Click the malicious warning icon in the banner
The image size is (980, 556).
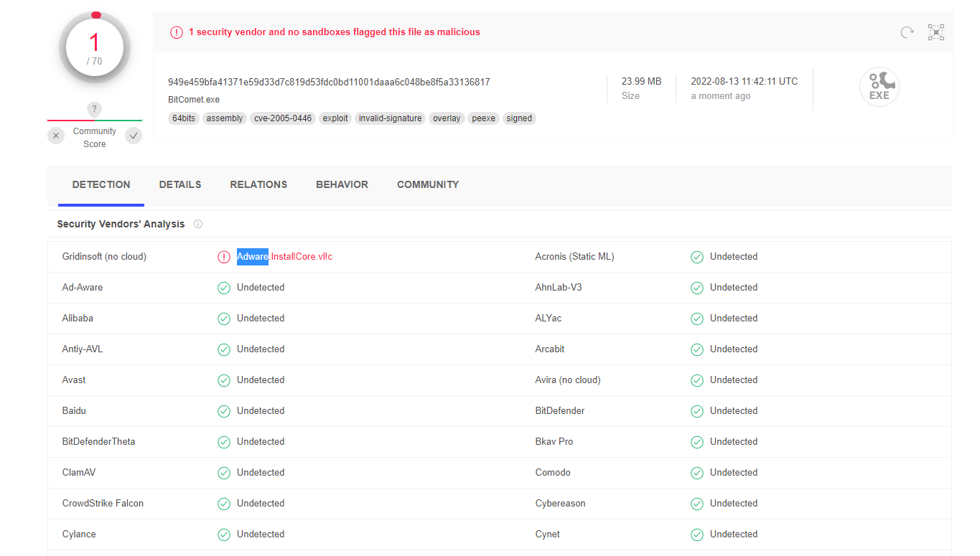(176, 32)
